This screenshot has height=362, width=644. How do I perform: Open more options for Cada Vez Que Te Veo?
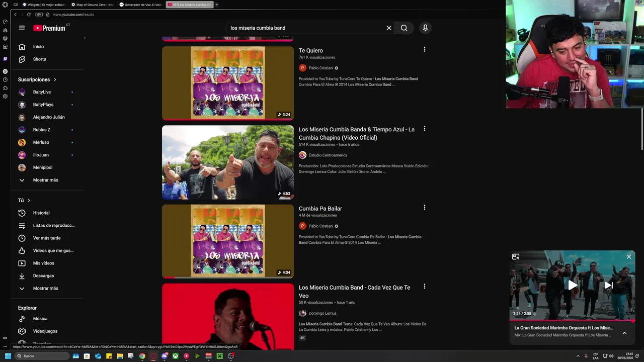coord(424,287)
